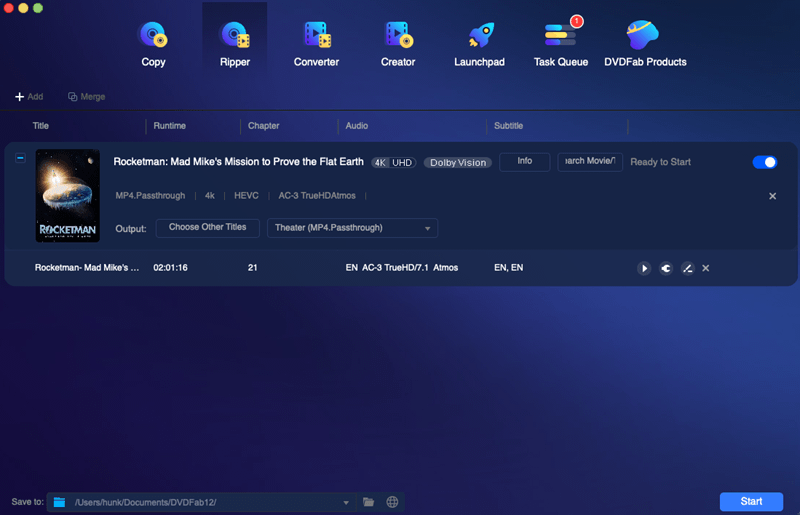Click the globe network icon
This screenshot has width=800, height=515.
[392, 502]
